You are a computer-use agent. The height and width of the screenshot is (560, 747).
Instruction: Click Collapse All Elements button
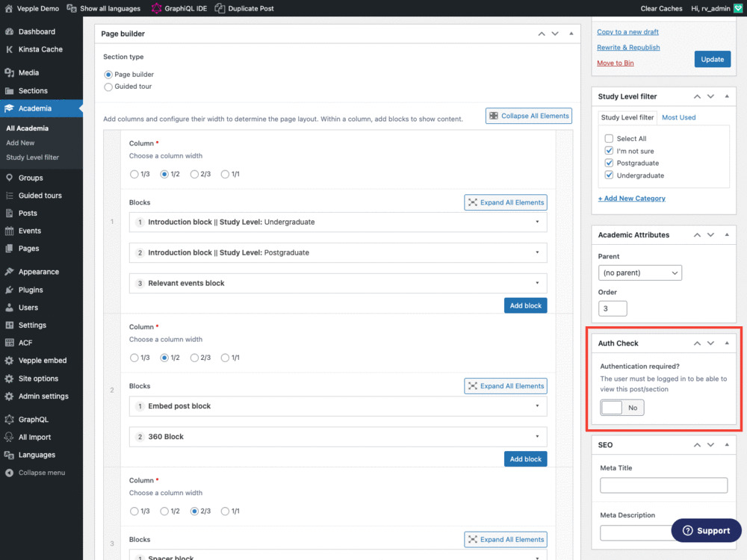click(529, 116)
